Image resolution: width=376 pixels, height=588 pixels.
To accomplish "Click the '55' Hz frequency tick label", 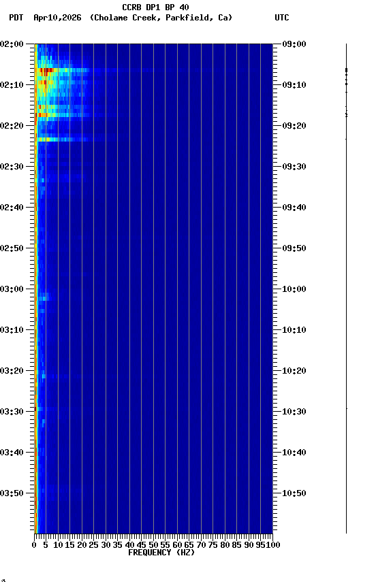I will tap(165, 545).
